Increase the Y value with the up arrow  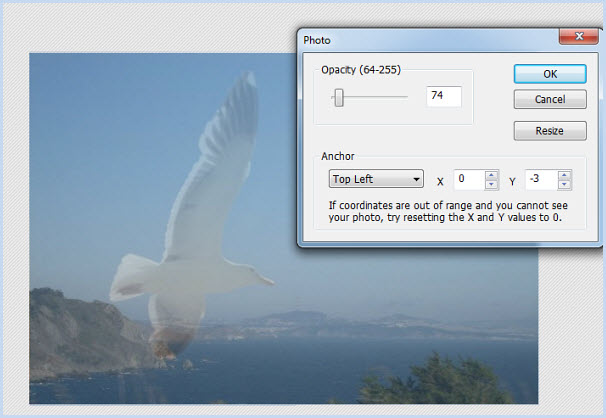click(x=564, y=175)
